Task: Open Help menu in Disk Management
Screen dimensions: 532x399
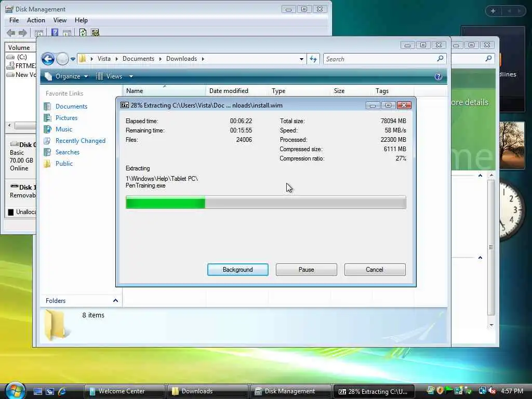Action: 81,20
